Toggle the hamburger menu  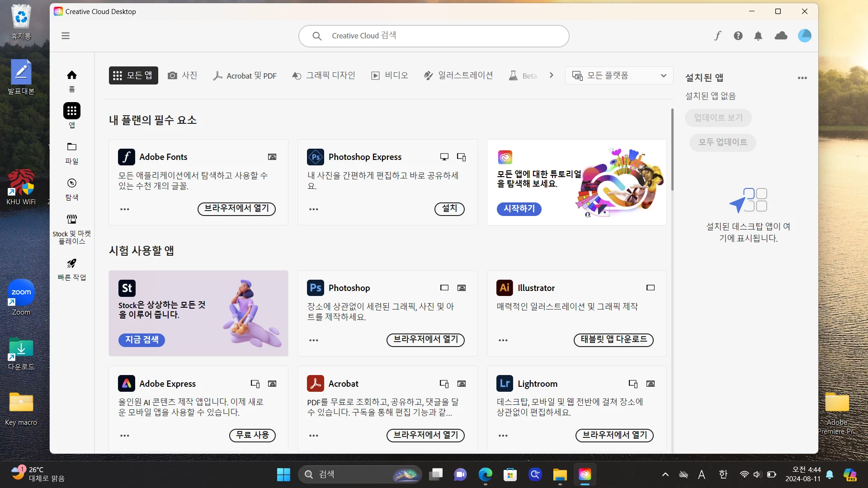(x=66, y=36)
